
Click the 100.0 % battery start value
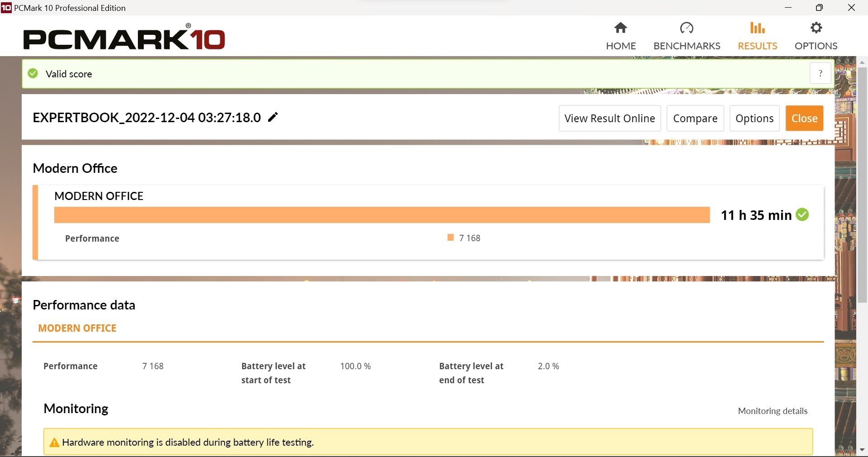(x=355, y=366)
